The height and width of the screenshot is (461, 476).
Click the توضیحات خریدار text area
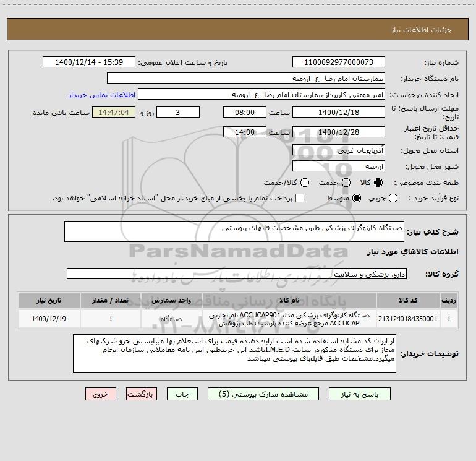click(x=234, y=353)
